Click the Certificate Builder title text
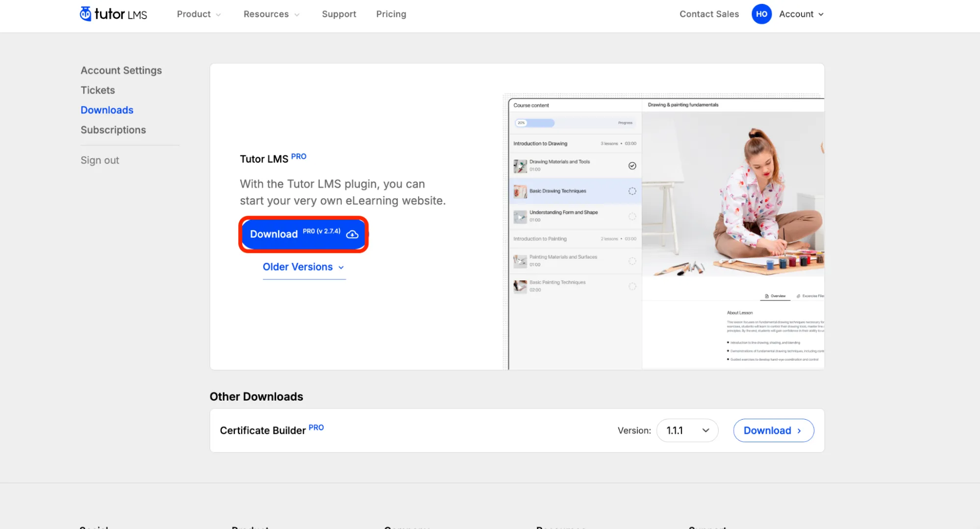Viewport: 980px width, 529px height. coord(263,430)
